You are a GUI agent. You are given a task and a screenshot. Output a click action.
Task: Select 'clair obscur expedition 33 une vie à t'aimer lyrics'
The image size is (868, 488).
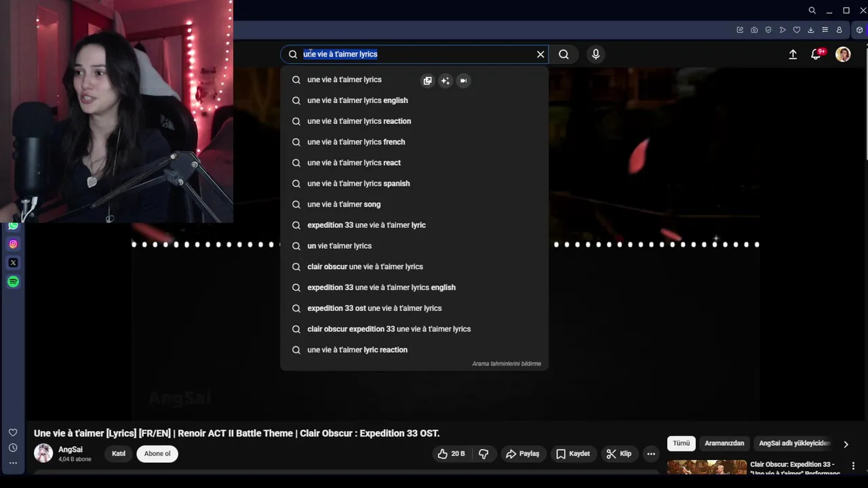414,329
